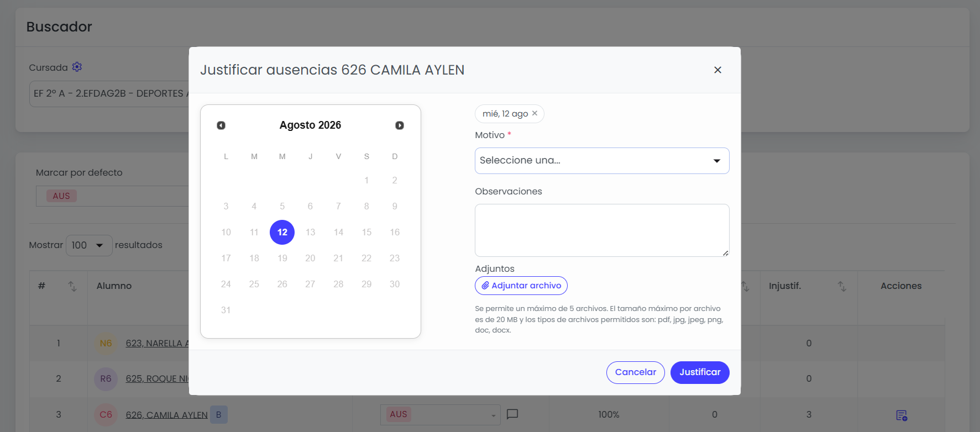Click the 100% value in row 3
The image size is (980, 432).
tap(609, 414)
